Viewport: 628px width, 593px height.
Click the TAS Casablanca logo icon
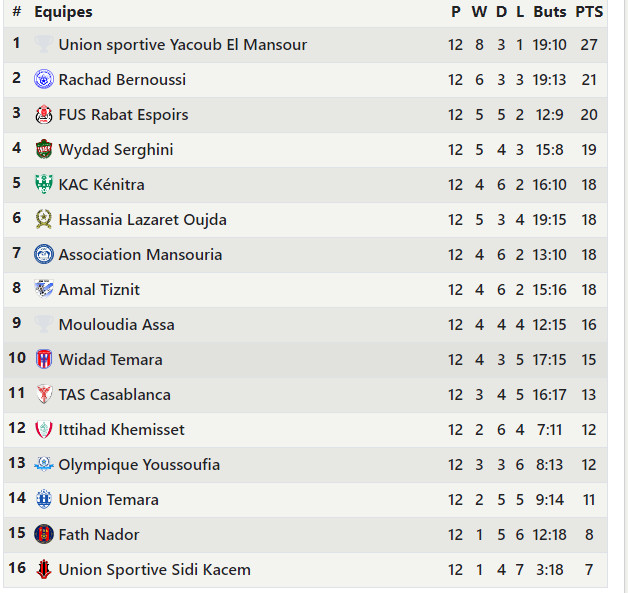click(43, 394)
